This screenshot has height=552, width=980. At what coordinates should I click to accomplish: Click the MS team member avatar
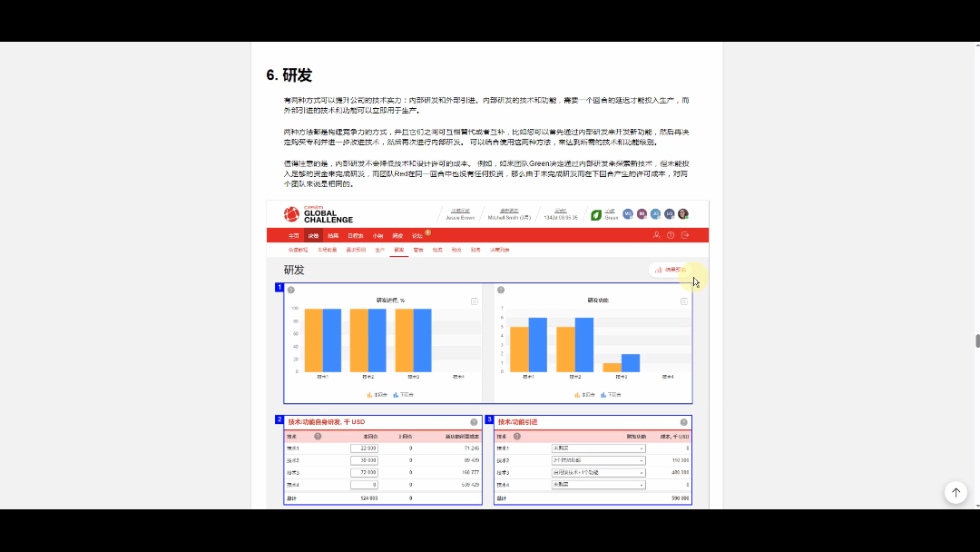(x=628, y=213)
